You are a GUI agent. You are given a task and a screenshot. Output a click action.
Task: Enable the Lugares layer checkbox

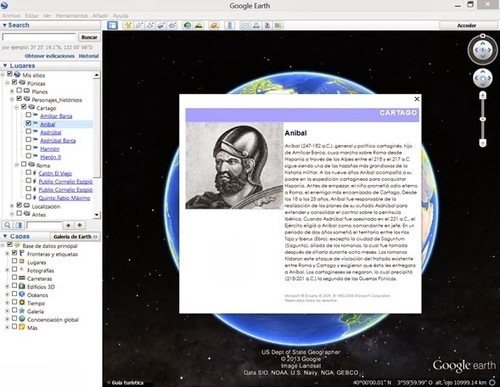[15, 261]
